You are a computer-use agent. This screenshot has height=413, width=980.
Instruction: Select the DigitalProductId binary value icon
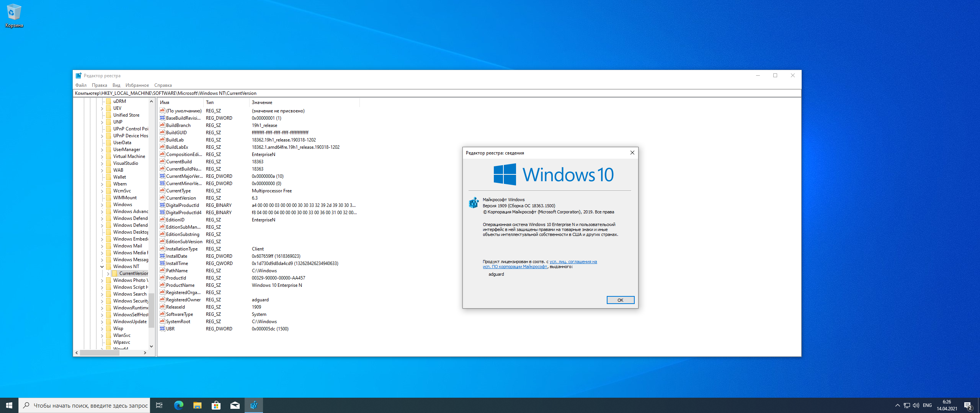click(162, 205)
